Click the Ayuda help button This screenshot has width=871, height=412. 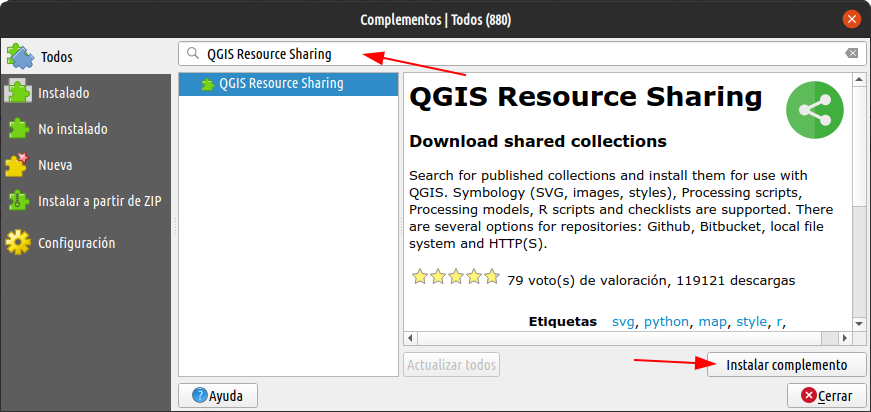(217, 395)
